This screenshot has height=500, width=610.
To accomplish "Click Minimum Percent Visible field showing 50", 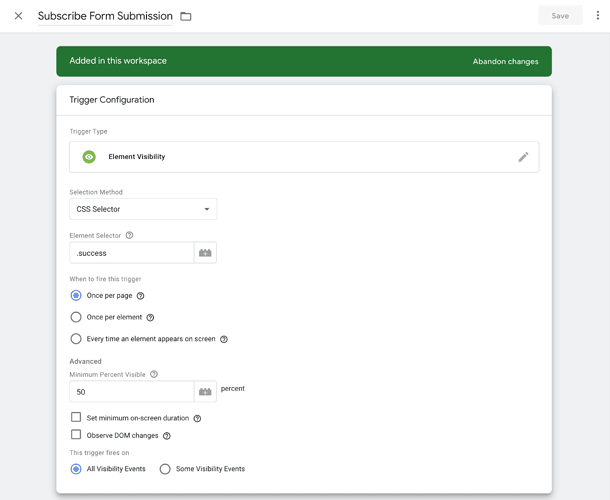I will coord(131,391).
